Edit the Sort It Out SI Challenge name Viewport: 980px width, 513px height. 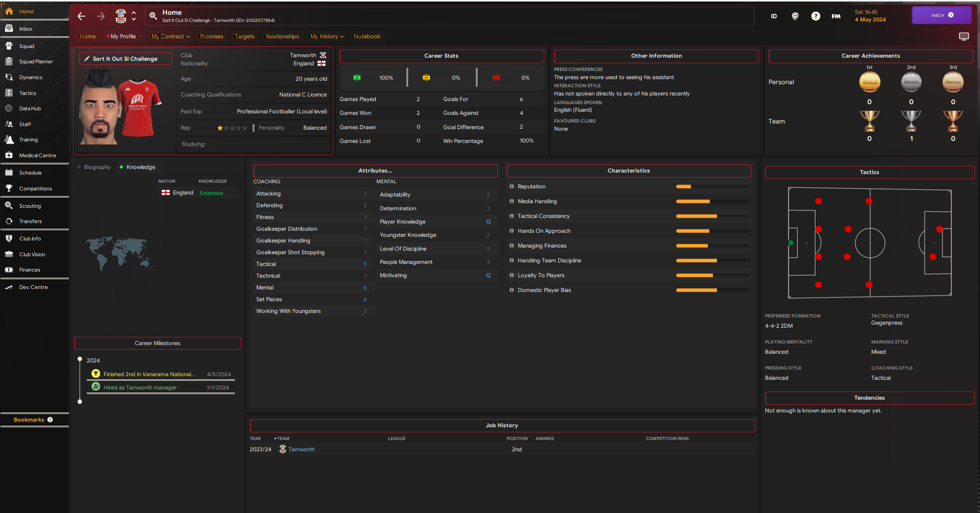(126, 59)
